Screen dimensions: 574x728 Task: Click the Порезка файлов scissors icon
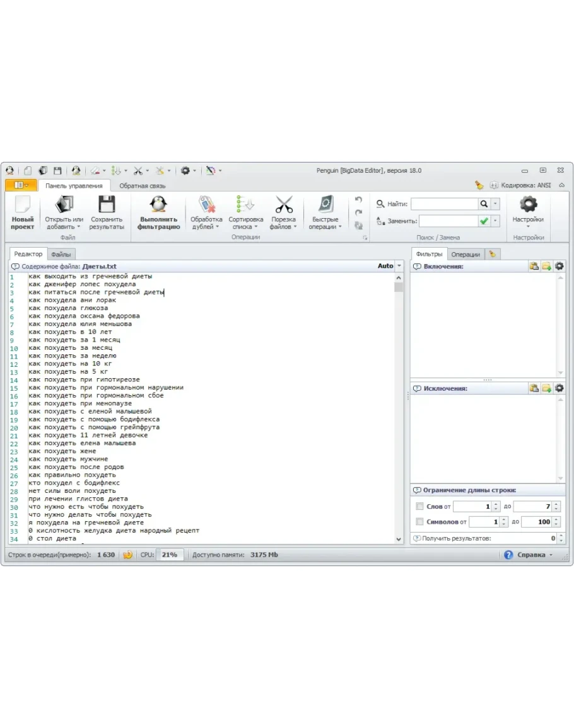(283, 205)
